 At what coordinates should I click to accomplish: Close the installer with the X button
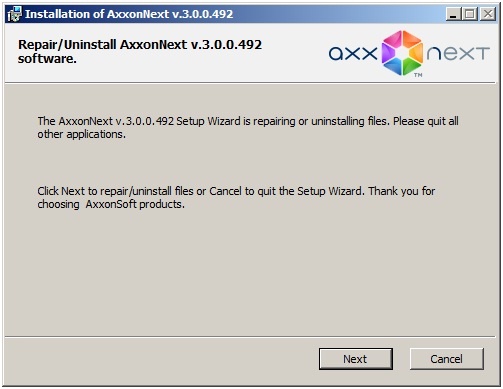tap(488, 14)
